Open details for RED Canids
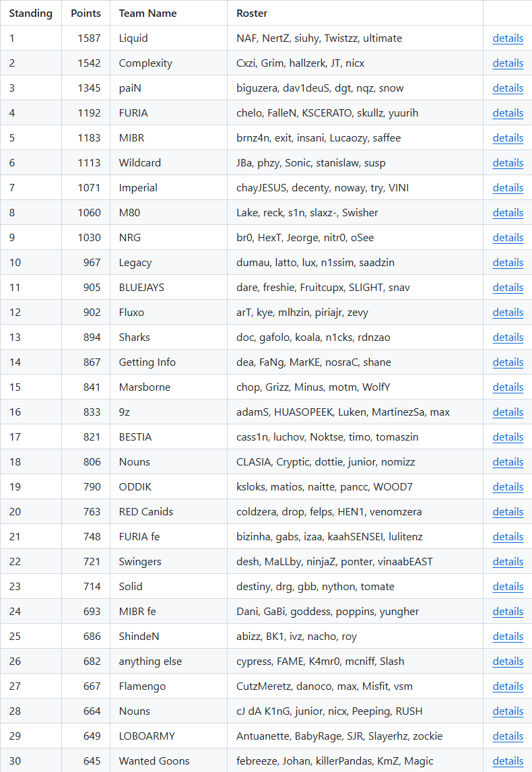 coord(508,512)
